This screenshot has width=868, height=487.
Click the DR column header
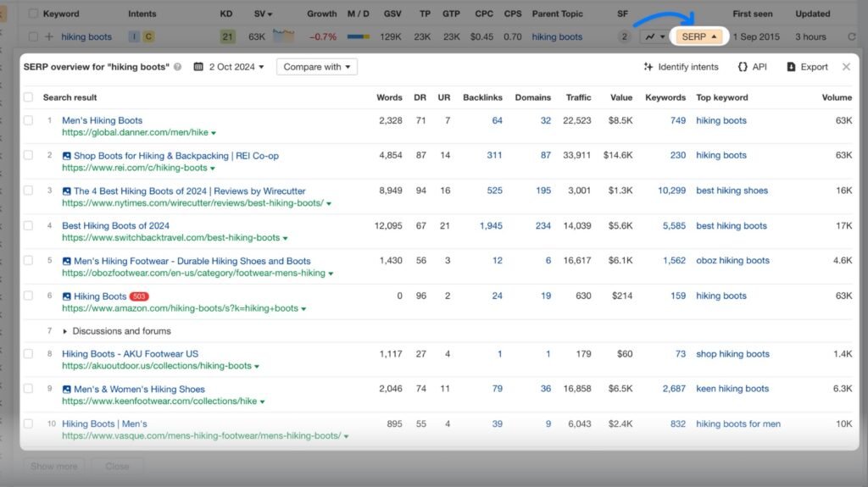pyautogui.click(x=420, y=97)
